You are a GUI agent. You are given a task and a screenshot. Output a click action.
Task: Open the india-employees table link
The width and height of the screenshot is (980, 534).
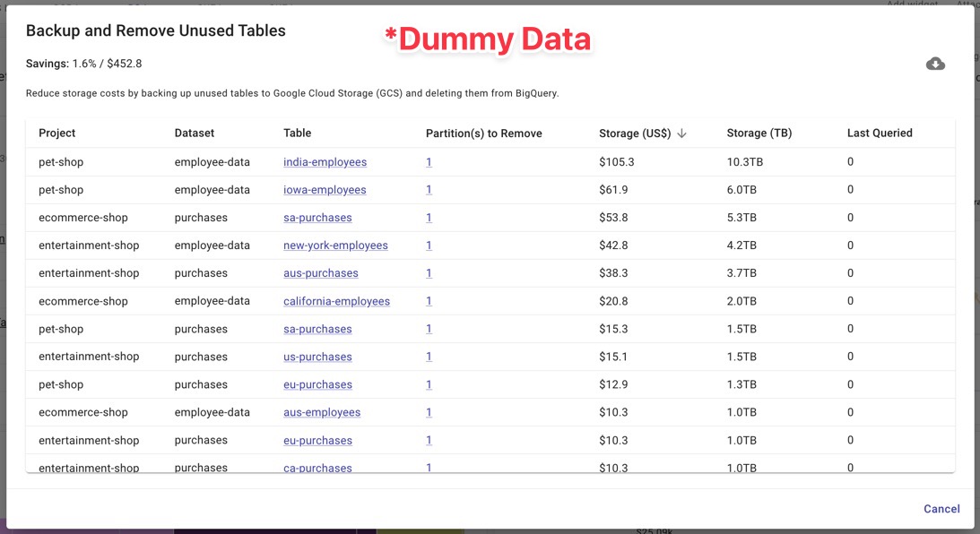pyautogui.click(x=325, y=162)
